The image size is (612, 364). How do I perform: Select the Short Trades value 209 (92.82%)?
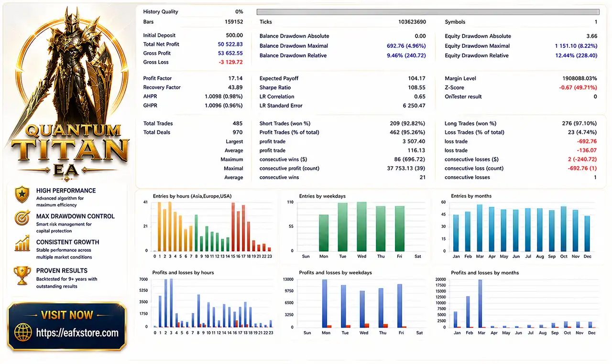coord(407,123)
